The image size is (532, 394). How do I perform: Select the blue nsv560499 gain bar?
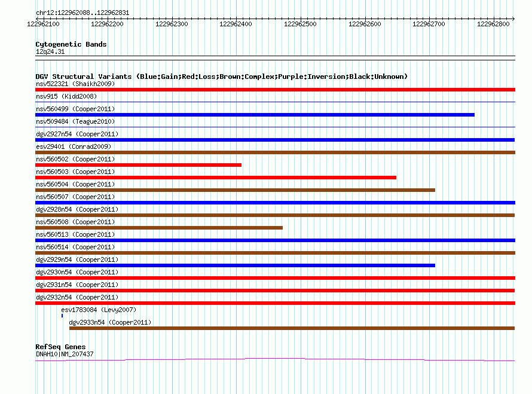(x=255, y=115)
